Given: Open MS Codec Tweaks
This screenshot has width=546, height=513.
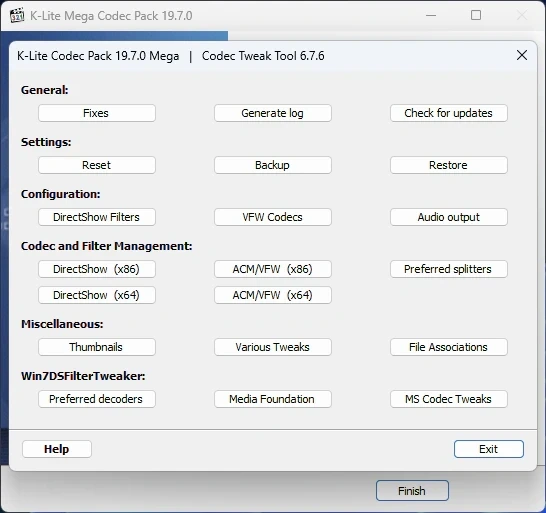Looking at the screenshot, I should 448,399.
